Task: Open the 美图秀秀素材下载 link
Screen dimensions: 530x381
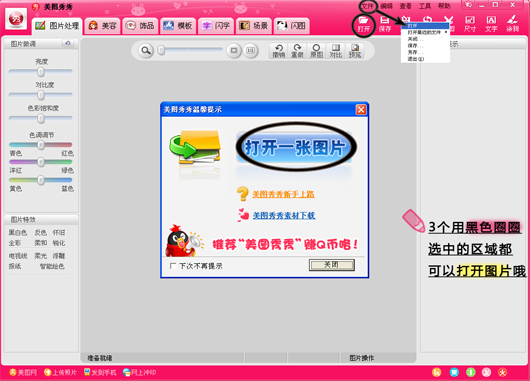Action: click(284, 215)
